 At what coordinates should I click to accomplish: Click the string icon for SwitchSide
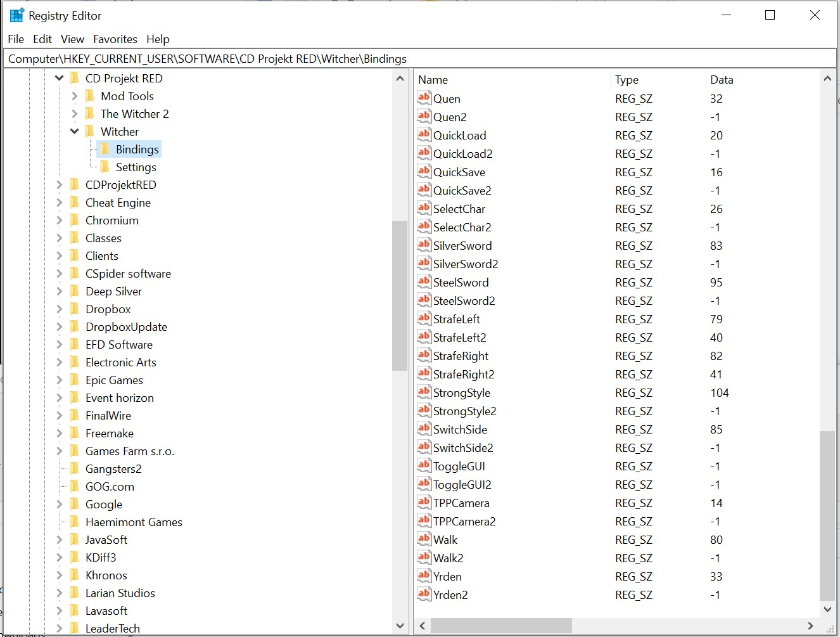(424, 428)
